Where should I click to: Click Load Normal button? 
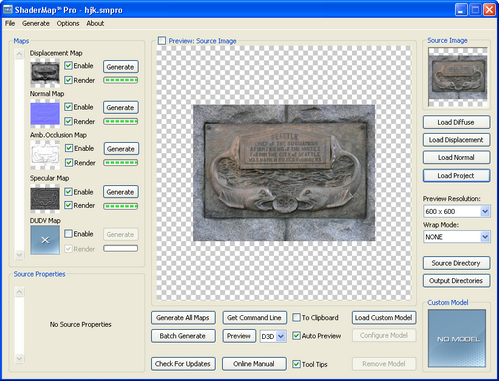(456, 157)
